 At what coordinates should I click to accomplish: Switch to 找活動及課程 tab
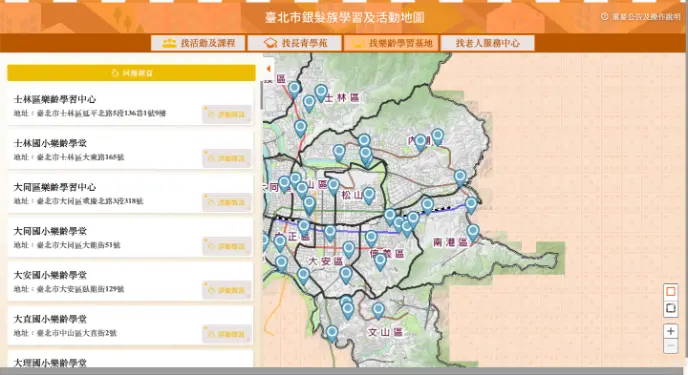pyautogui.click(x=198, y=43)
